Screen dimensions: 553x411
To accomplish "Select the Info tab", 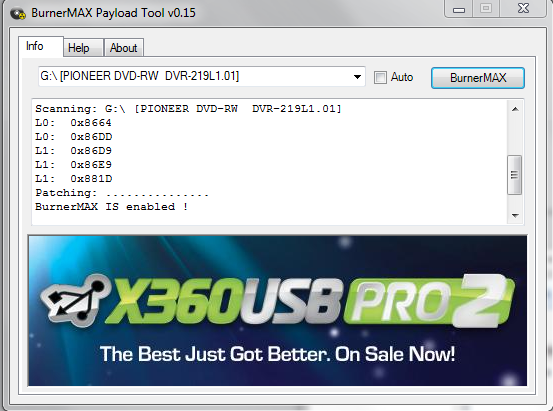I will click(x=35, y=46).
